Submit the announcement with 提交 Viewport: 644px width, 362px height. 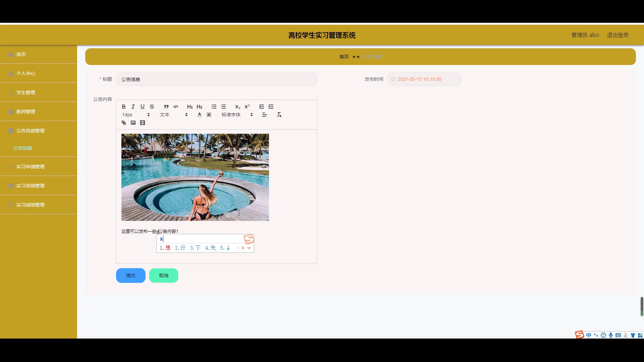(x=131, y=276)
